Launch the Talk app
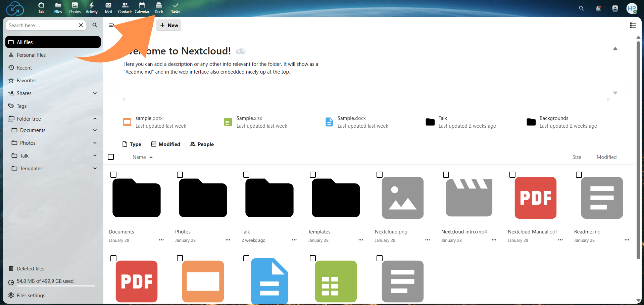 point(41,8)
